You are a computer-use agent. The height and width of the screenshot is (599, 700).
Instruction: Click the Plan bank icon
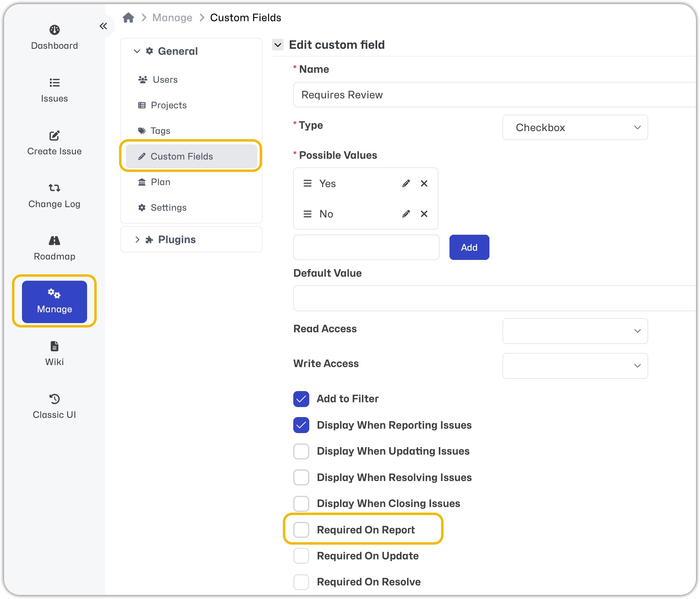pos(142,182)
